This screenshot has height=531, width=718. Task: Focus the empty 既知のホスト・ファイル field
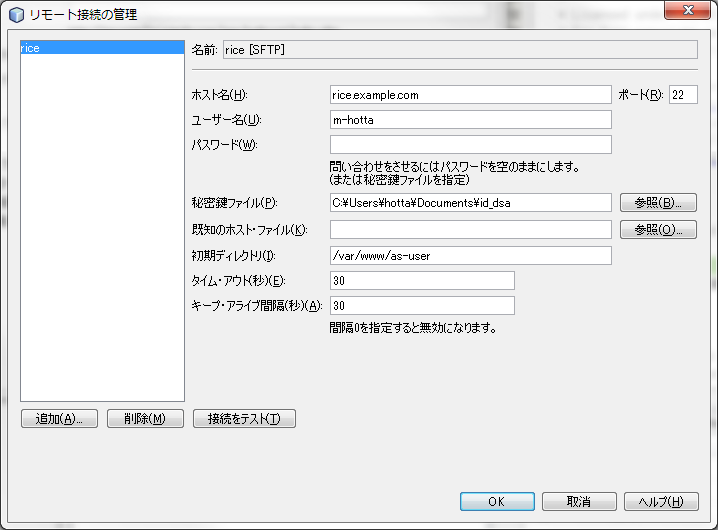click(x=470, y=229)
